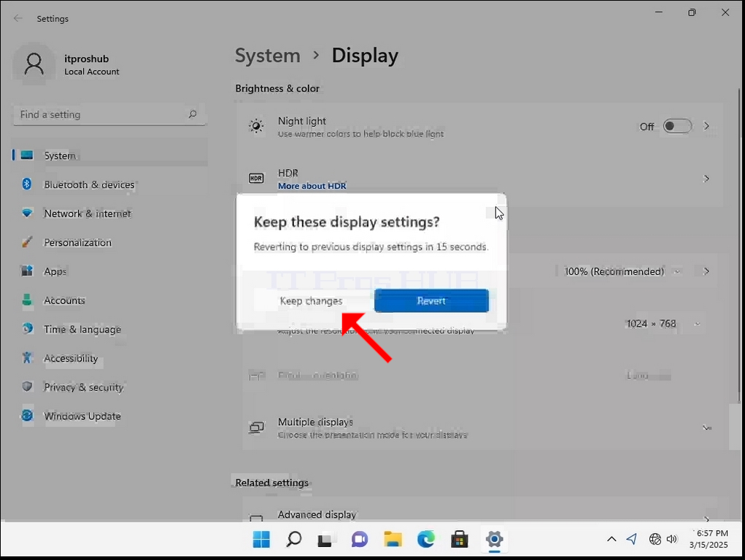Click the Windows Update sync icon
Screen dimensions: 745x560
click(27, 416)
